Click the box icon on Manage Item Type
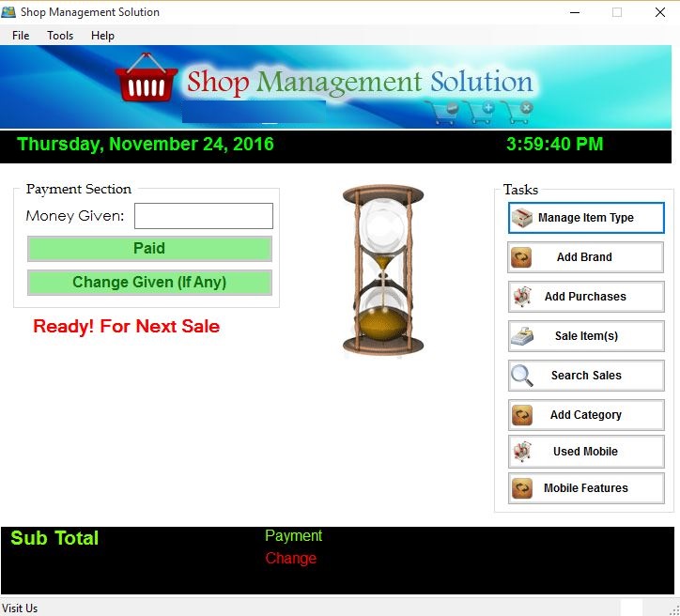Screen dimensions: 680x616 tap(521, 218)
